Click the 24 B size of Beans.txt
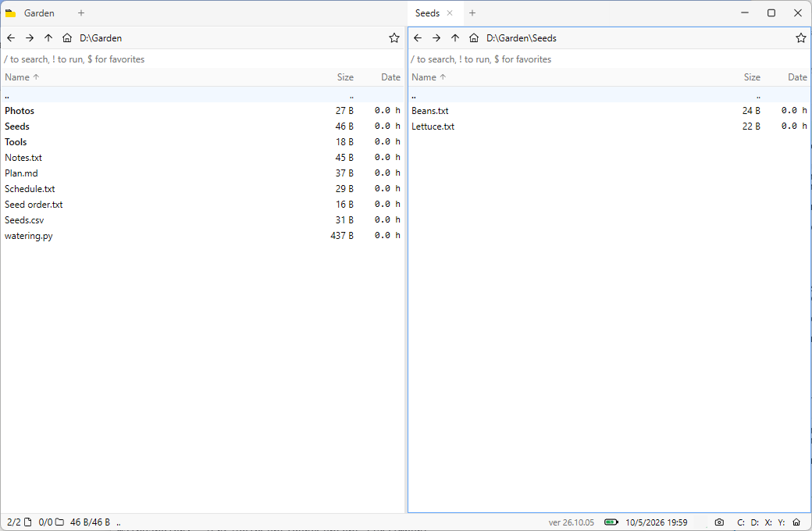812x531 pixels. (751, 110)
